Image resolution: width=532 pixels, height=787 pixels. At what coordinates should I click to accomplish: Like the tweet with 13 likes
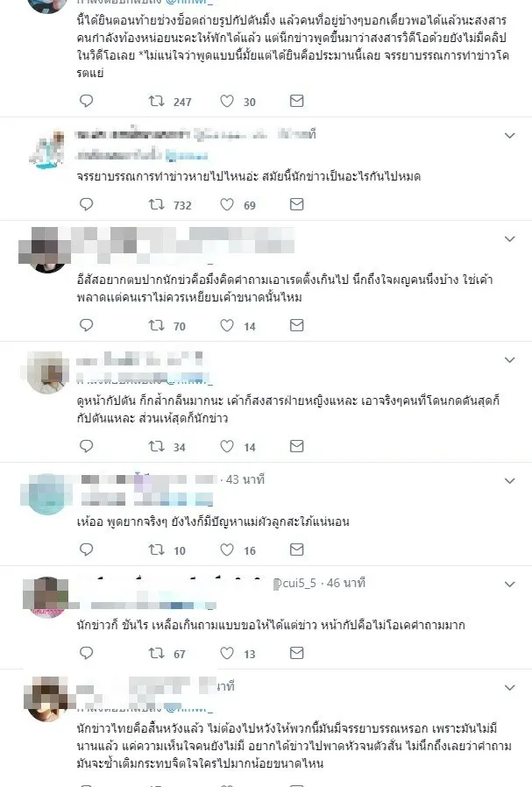coord(227,654)
